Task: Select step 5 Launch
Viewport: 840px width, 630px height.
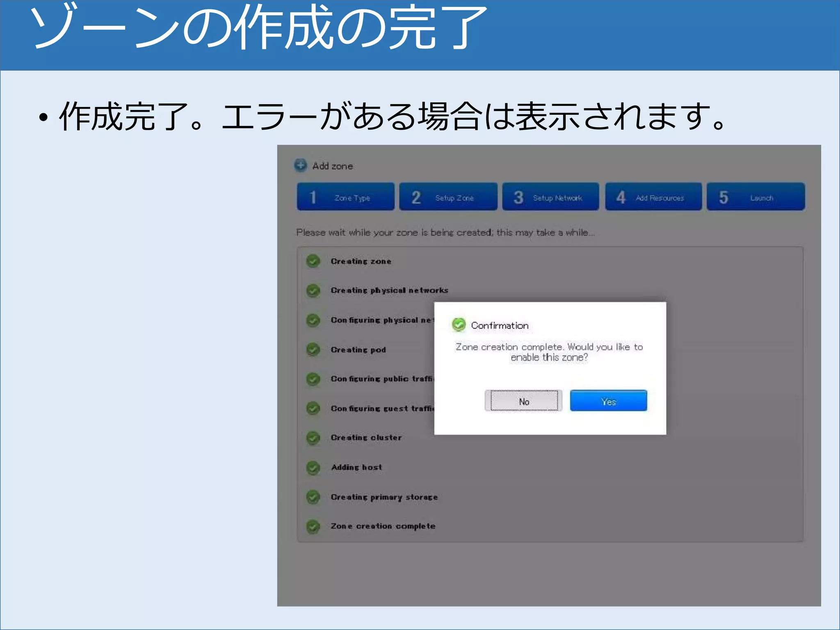Action: tap(756, 197)
